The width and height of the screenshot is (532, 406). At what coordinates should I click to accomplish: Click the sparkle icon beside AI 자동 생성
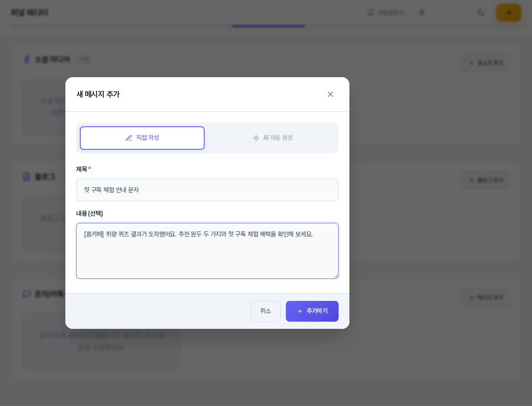256,138
